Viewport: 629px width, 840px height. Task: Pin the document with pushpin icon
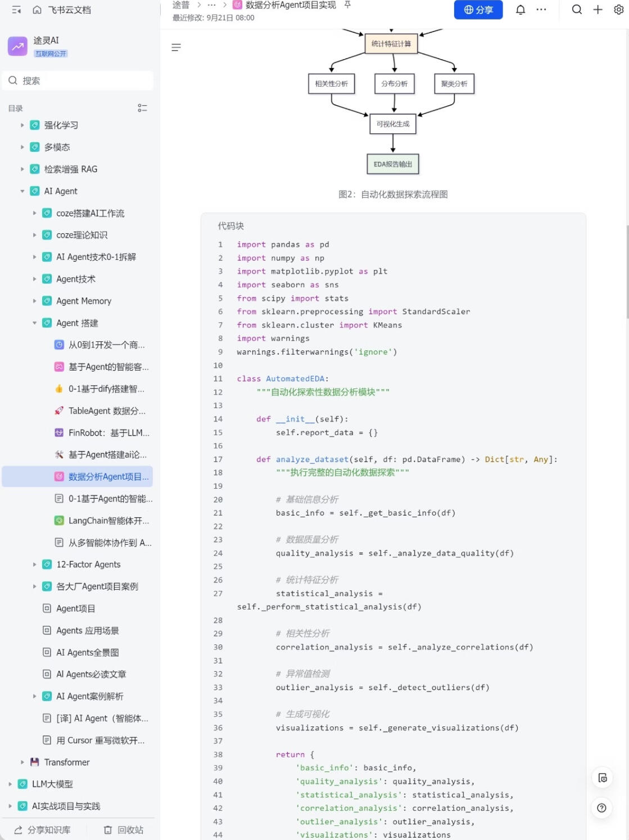(x=347, y=5)
